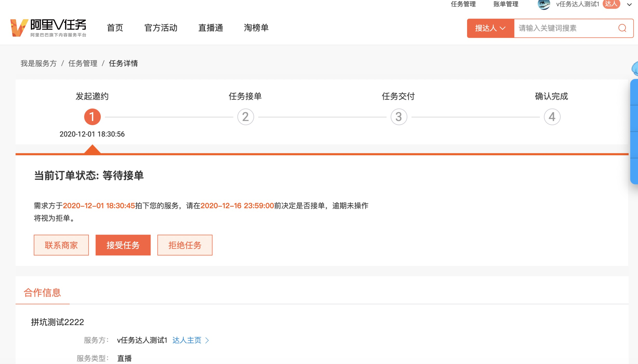Viewport: 638px width, 364px height.
Task: Click the timestamp 2020-12-01 18:30:56
Action: pyautogui.click(x=92, y=134)
